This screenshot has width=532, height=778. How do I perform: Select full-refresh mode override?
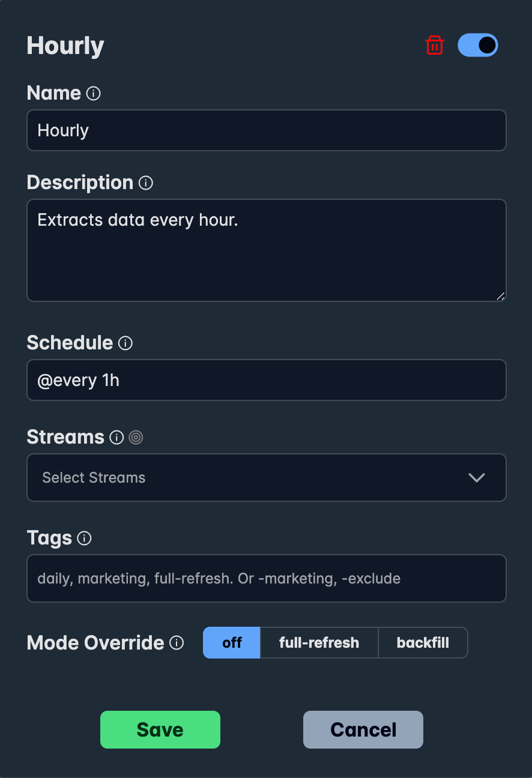tap(319, 643)
